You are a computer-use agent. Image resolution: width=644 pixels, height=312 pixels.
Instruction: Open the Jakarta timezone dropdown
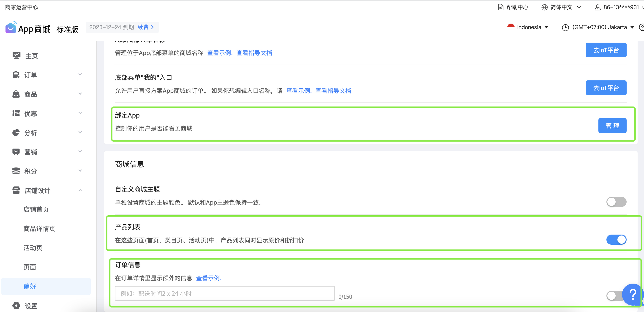point(598,27)
